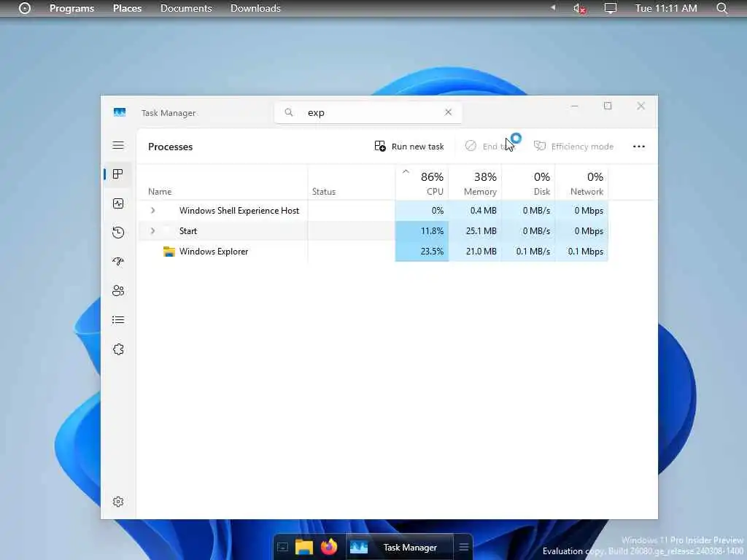Image resolution: width=747 pixels, height=560 pixels.
Task: Click the Task Manager app icon in title bar
Action: click(120, 112)
